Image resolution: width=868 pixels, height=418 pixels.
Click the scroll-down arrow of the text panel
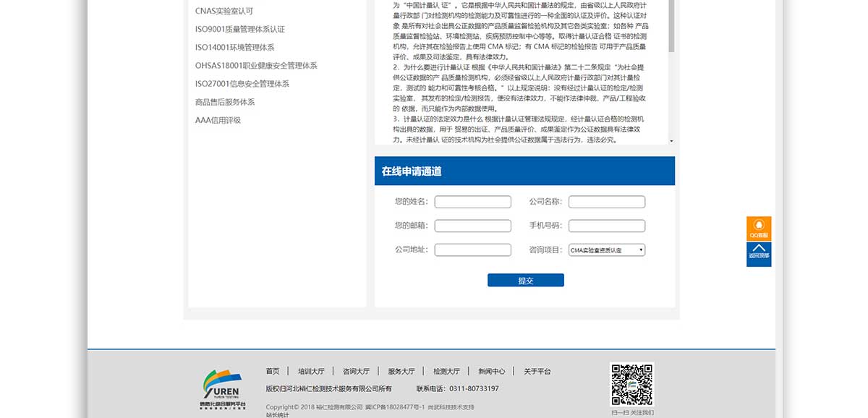[671, 140]
